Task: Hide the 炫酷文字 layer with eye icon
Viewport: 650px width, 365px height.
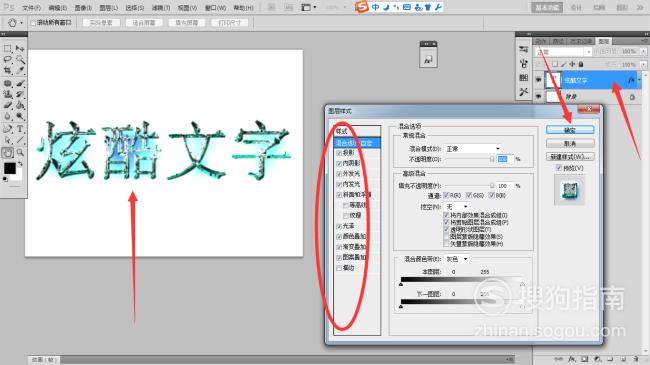Action: coord(538,80)
